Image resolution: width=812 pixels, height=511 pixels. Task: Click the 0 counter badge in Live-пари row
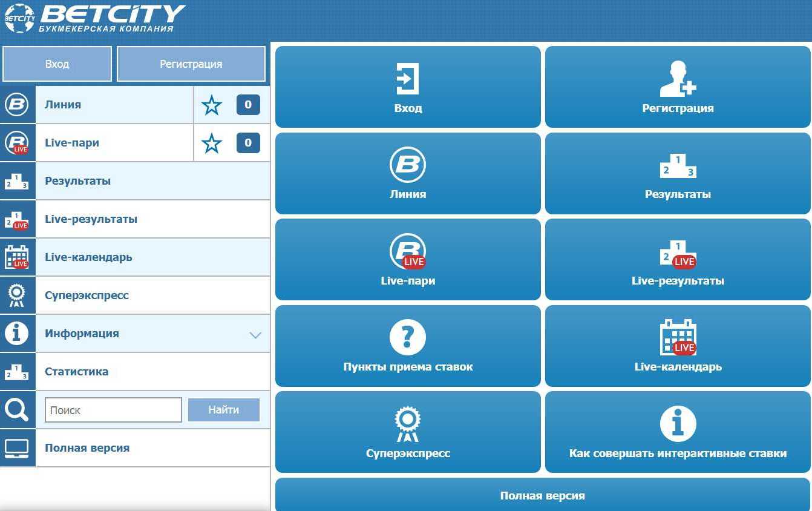pos(248,143)
